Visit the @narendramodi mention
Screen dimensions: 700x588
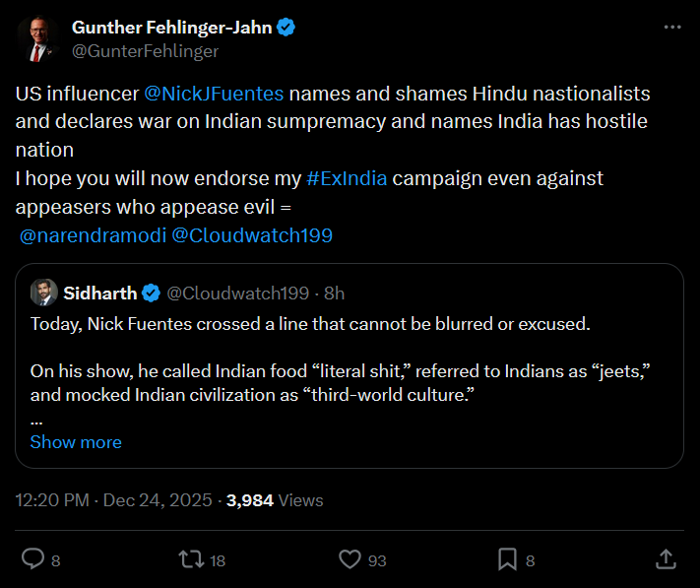(x=92, y=235)
